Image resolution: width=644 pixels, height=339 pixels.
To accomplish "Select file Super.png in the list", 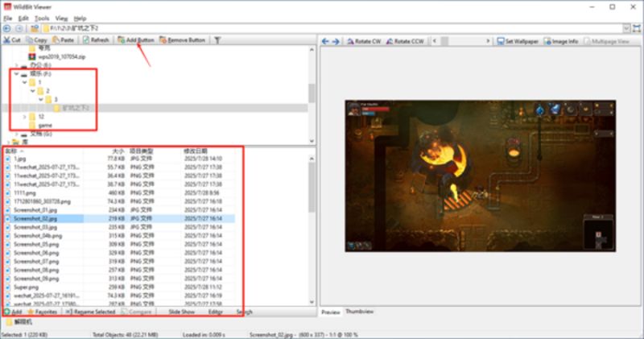I will [26, 287].
